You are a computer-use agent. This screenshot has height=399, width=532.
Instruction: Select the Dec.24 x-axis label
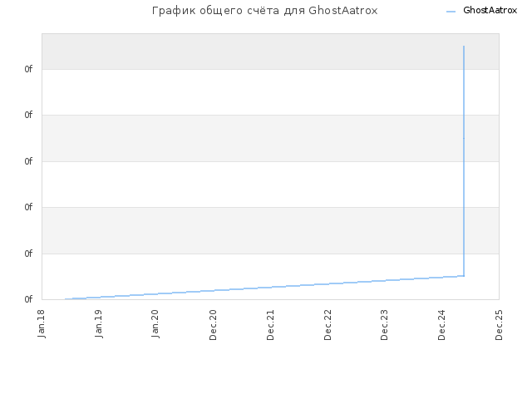(441, 325)
